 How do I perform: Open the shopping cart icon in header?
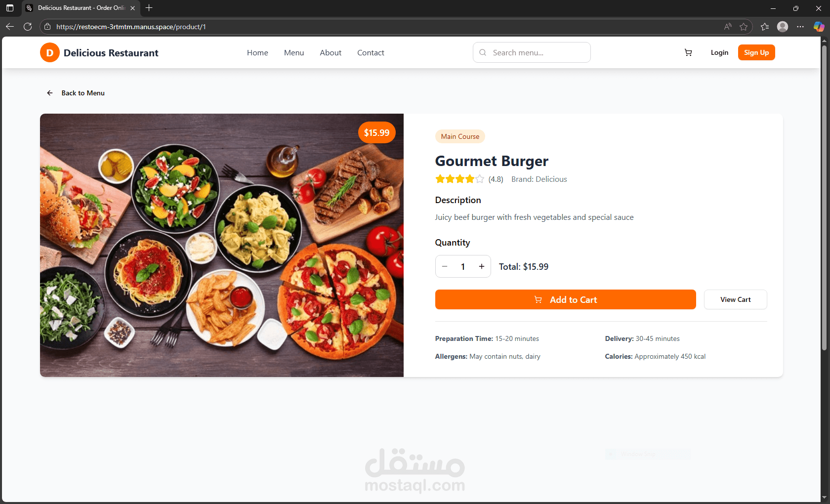point(688,52)
